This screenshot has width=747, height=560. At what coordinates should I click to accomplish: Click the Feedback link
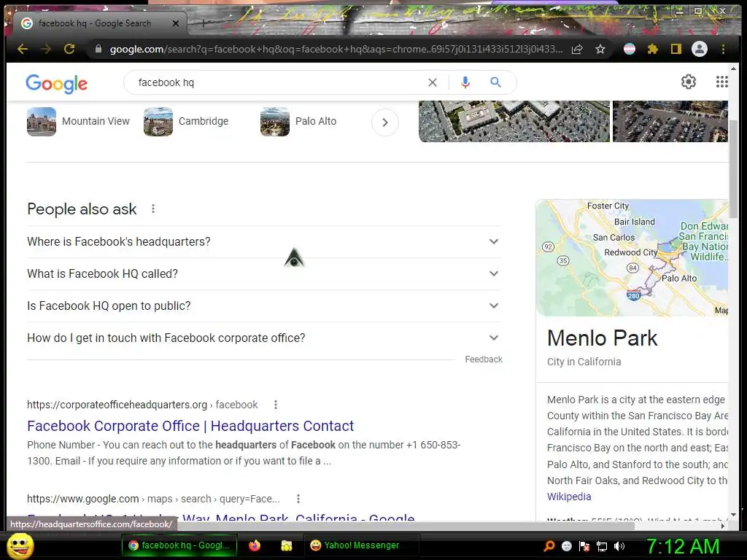point(484,359)
